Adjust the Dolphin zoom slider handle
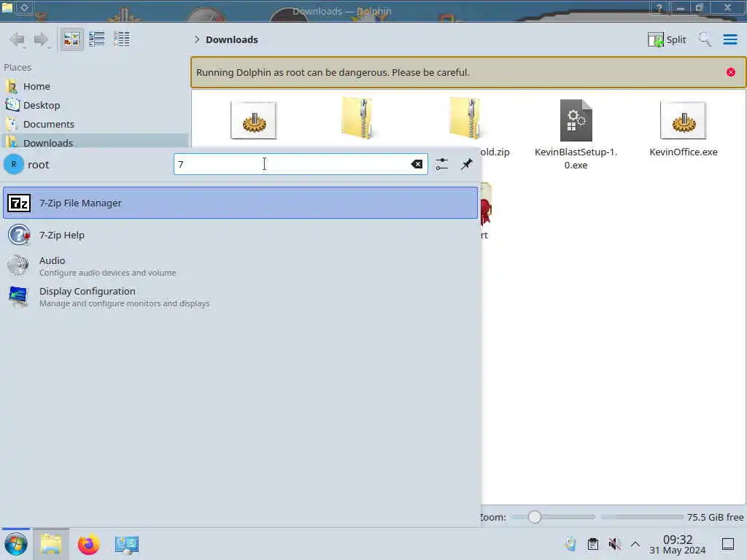The image size is (747, 560). [534, 517]
